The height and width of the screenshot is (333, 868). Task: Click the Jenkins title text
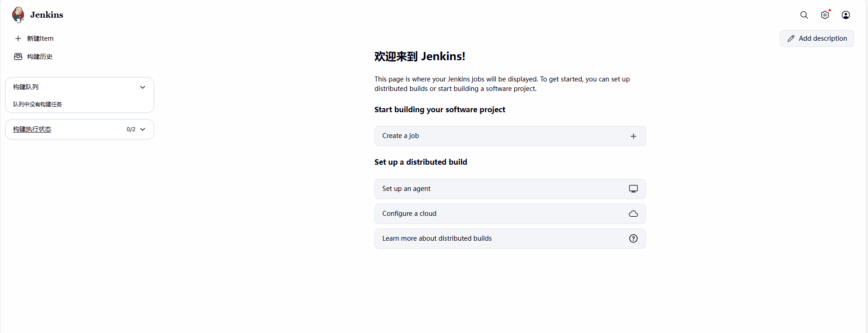[47, 15]
